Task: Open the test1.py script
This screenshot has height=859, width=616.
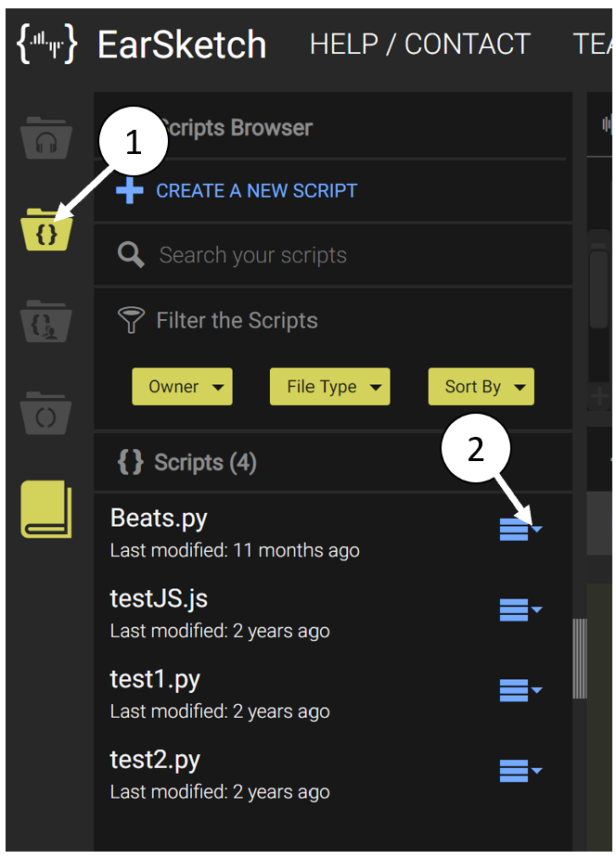Action: click(x=155, y=680)
